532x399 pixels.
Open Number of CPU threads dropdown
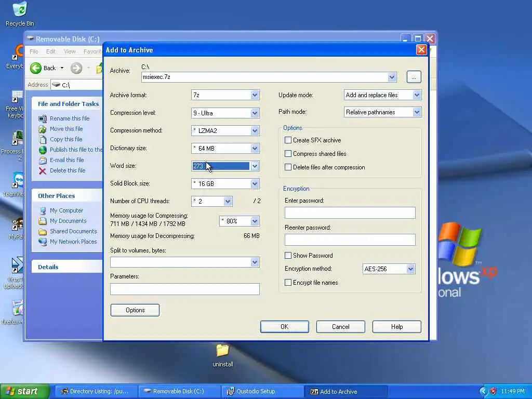(228, 201)
